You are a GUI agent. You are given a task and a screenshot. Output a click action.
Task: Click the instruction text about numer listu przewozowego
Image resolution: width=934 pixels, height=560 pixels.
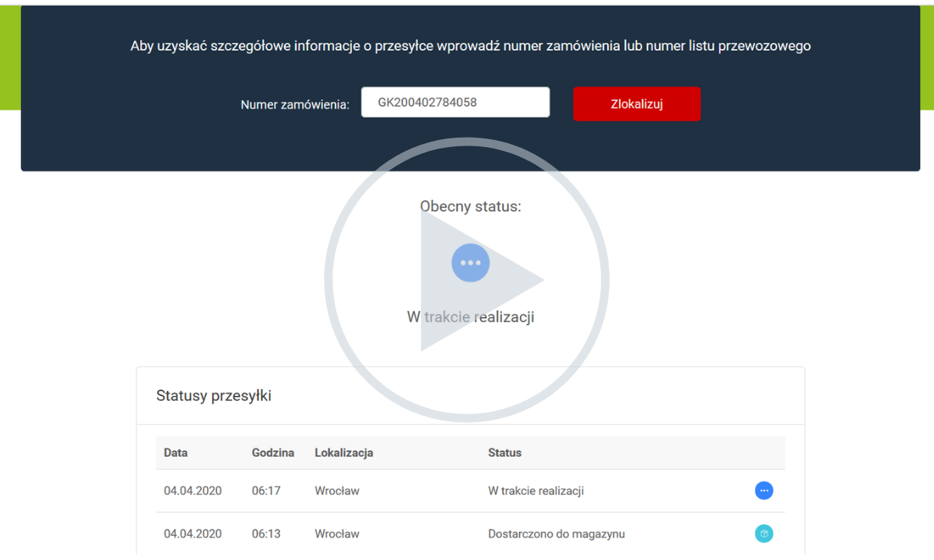point(470,46)
